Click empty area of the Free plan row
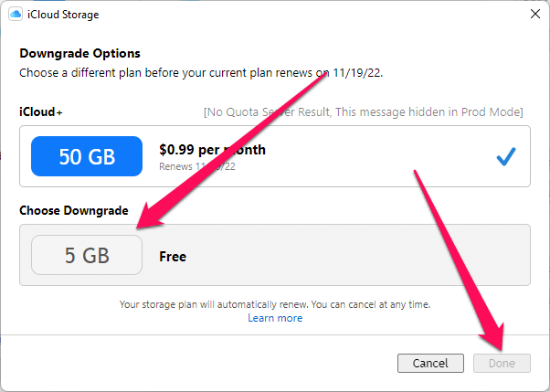Viewport: 550px width, 392px height. coord(351,255)
